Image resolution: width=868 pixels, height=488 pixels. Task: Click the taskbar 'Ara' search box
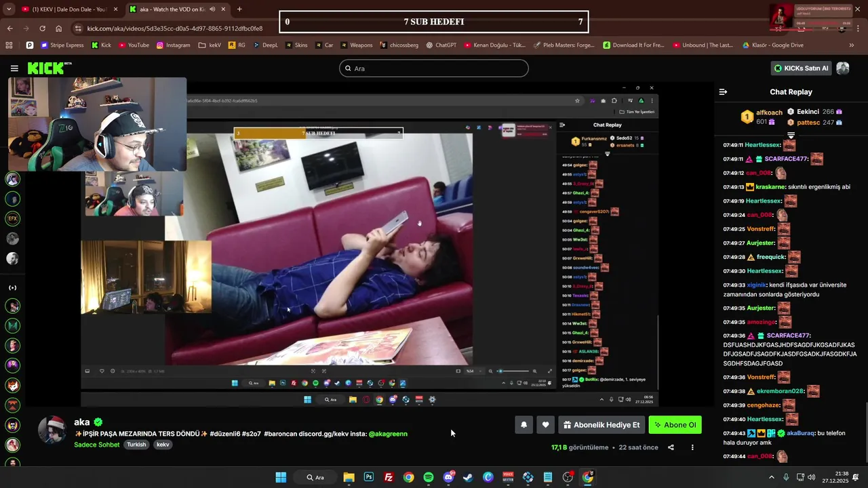click(316, 477)
